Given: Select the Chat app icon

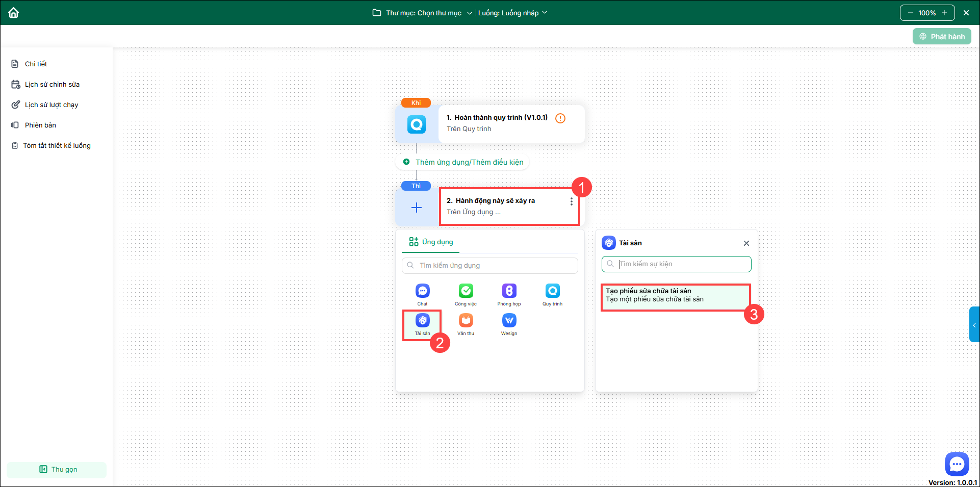Looking at the screenshot, I should click(422, 291).
